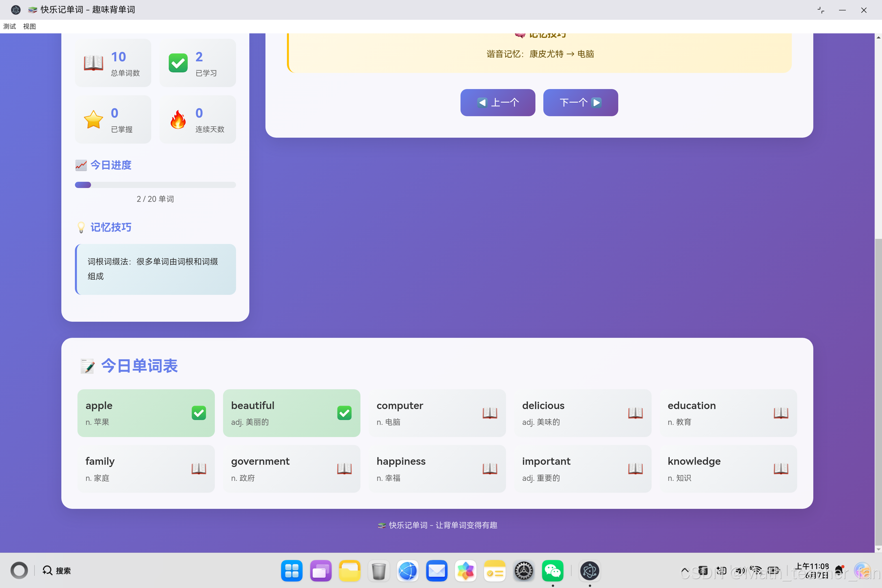Click the open book icon for 总单词数
This screenshot has width=882, height=588.
[93, 63]
